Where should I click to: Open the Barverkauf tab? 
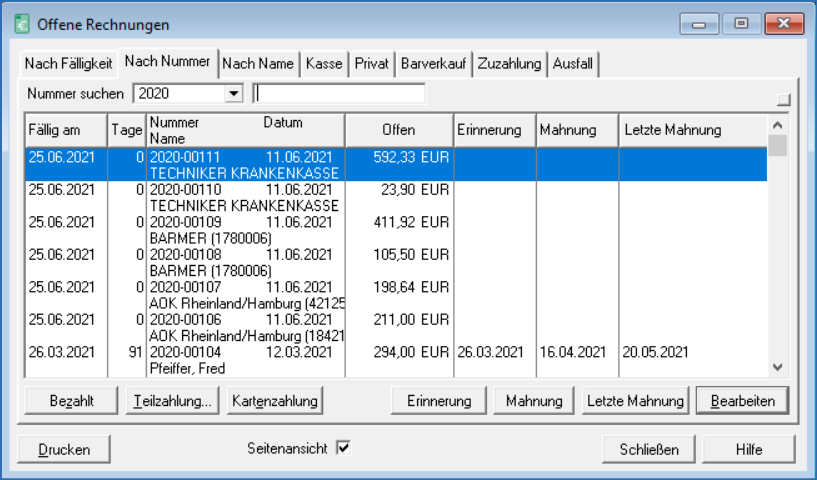coord(434,64)
